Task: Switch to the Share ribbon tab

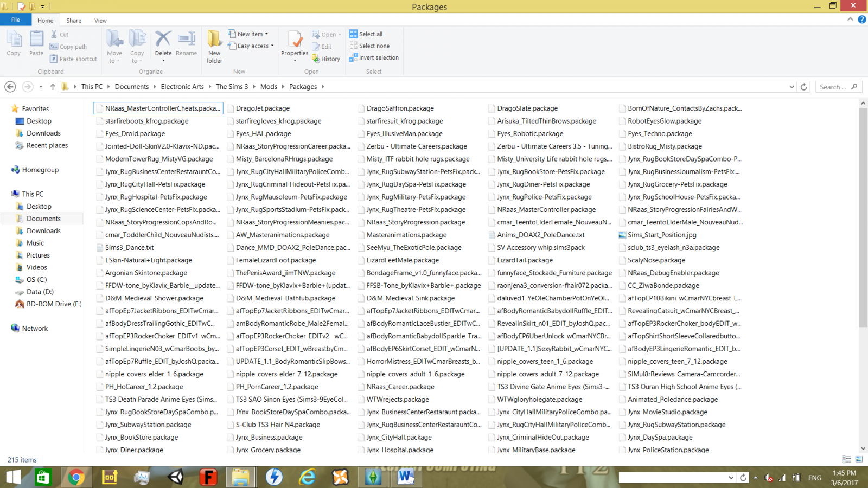Action: click(x=74, y=21)
